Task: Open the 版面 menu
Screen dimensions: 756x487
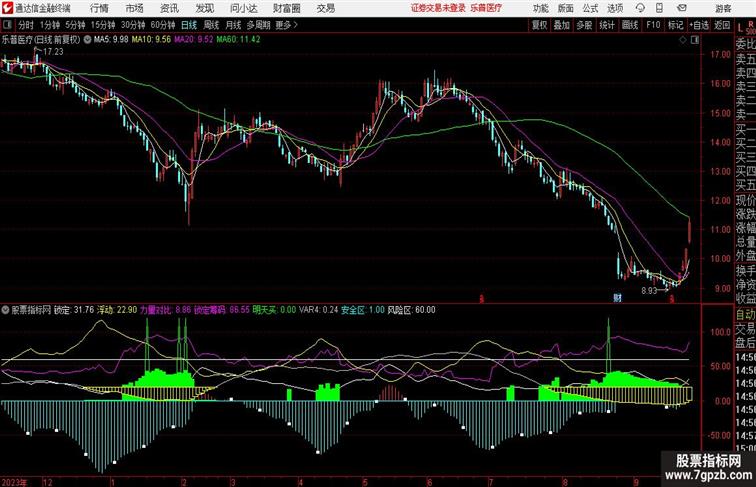Action: click(x=566, y=8)
